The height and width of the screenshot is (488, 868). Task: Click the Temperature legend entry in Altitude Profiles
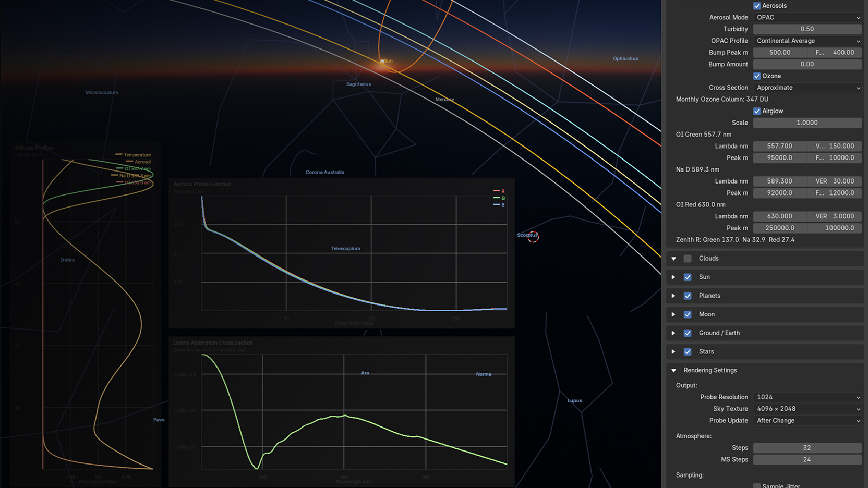pos(133,155)
